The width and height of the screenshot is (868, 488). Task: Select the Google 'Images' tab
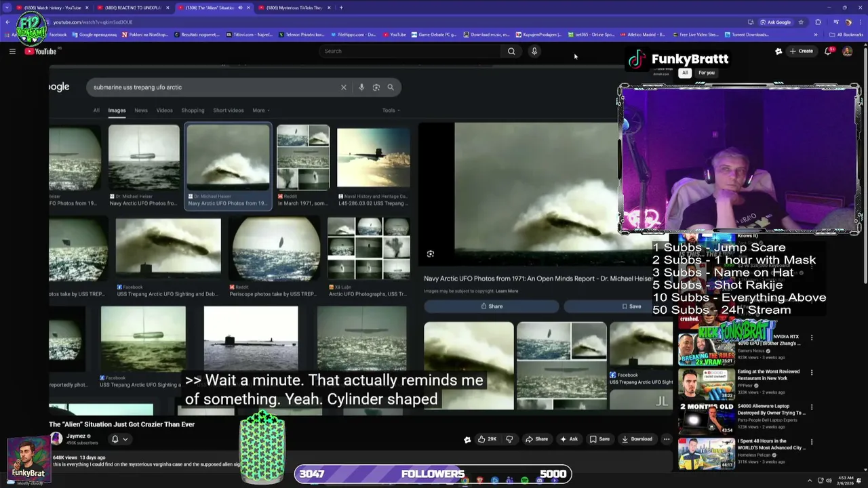(x=117, y=110)
